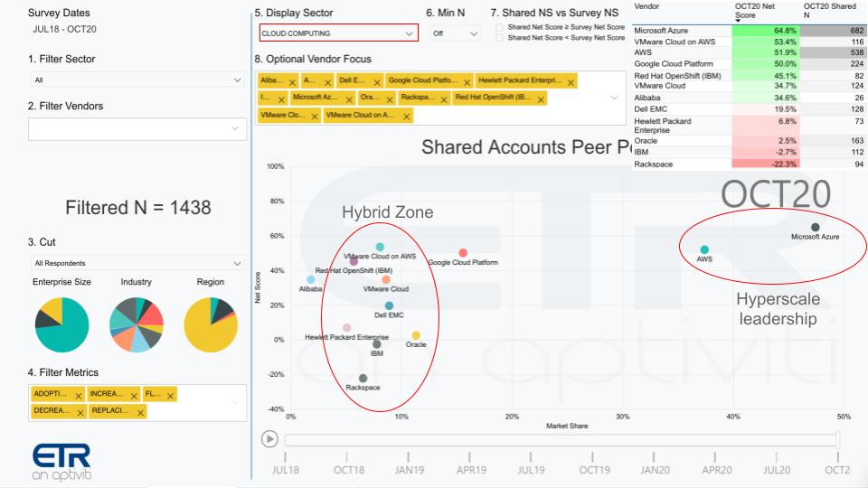
Task: Click the VMware Cloud on AWS table row
Action: pos(749,42)
